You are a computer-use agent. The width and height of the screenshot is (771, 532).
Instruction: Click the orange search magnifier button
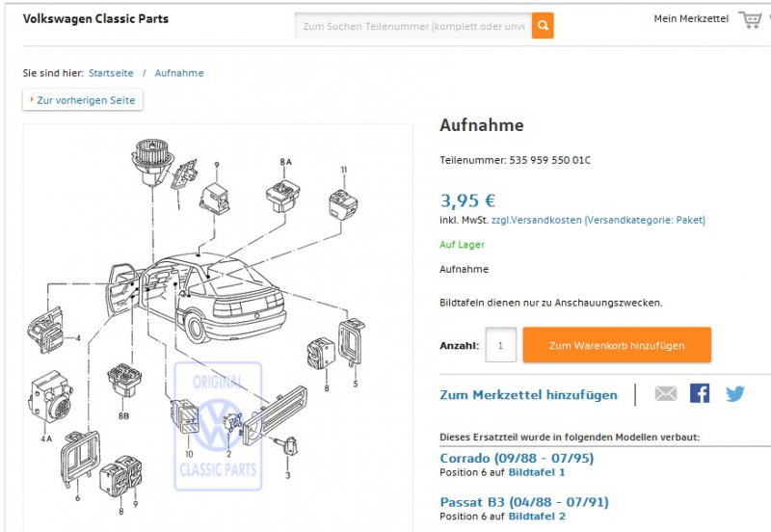point(543,26)
